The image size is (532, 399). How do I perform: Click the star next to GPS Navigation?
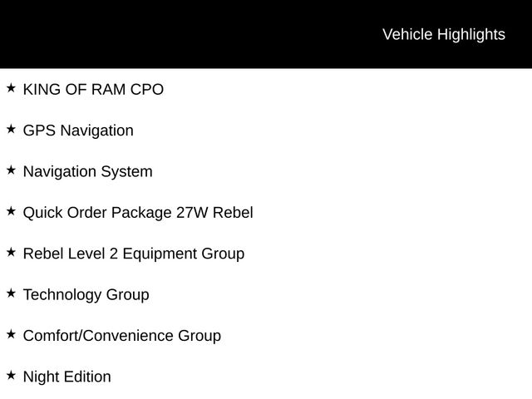(x=11, y=129)
